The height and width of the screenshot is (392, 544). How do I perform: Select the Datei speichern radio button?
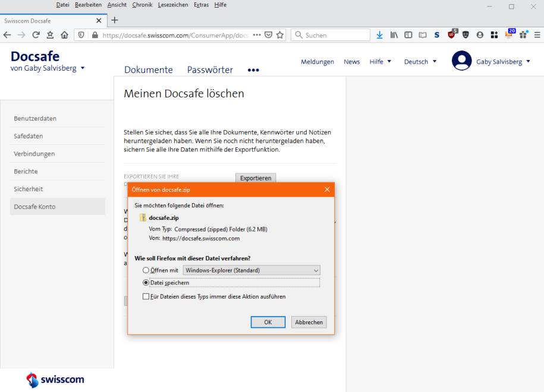pyautogui.click(x=146, y=283)
